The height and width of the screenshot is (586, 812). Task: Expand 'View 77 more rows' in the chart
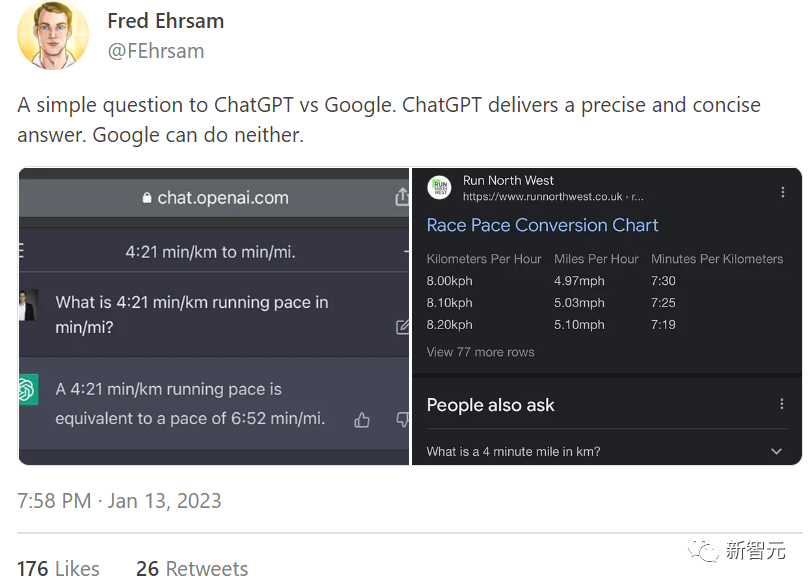(478, 352)
